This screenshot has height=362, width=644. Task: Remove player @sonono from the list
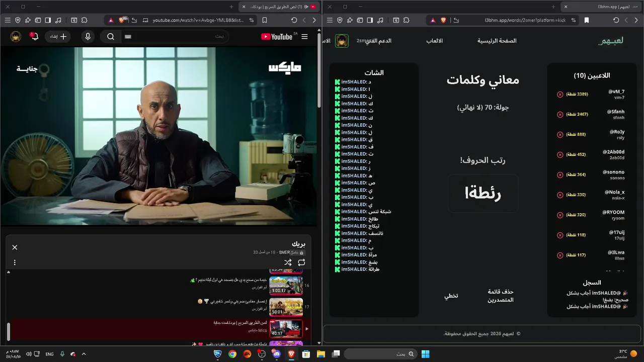point(560,175)
